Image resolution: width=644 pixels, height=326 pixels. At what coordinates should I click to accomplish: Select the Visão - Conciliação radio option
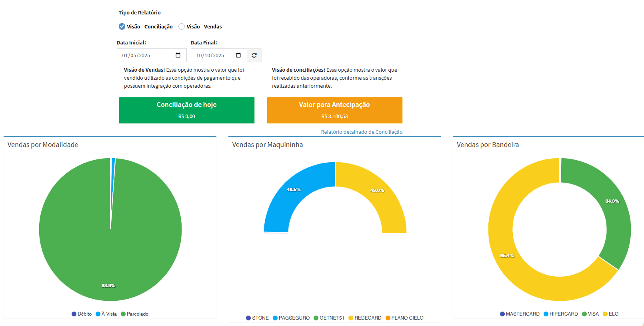point(122,26)
